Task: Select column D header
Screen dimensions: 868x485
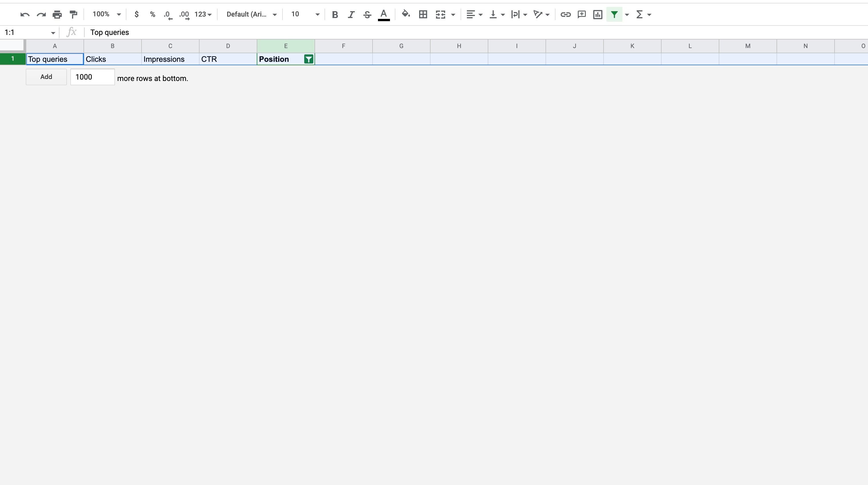Action: pos(228,46)
